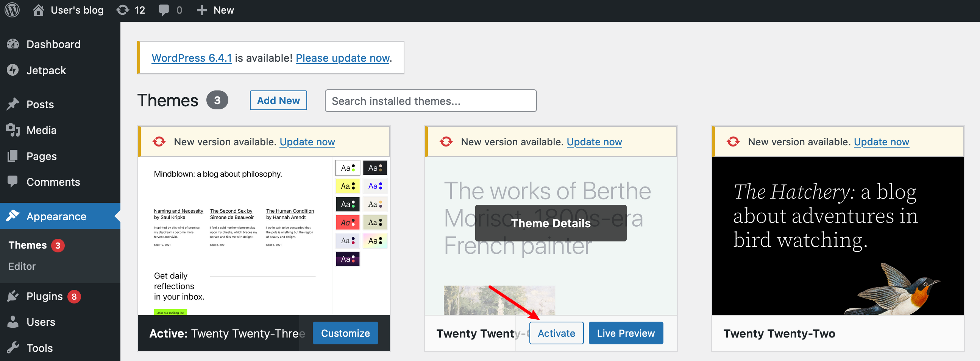
Task: Click the Appearance paintbrush icon
Action: (x=13, y=216)
